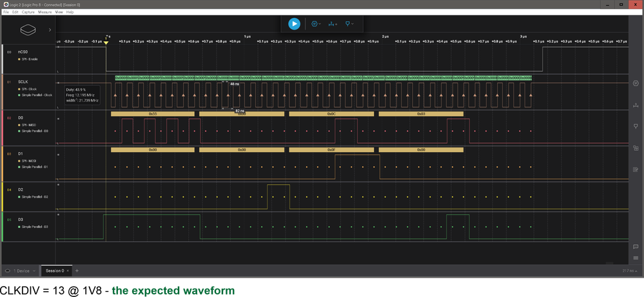Select the D1 channel label
Screen dimensions: 644x297
(21, 153)
